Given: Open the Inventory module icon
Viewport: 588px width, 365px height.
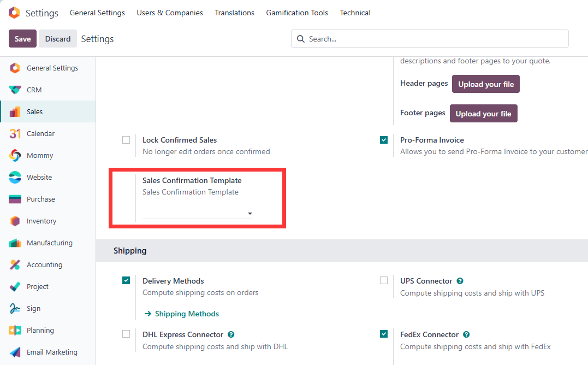Looking at the screenshot, I should [x=15, y=221].
